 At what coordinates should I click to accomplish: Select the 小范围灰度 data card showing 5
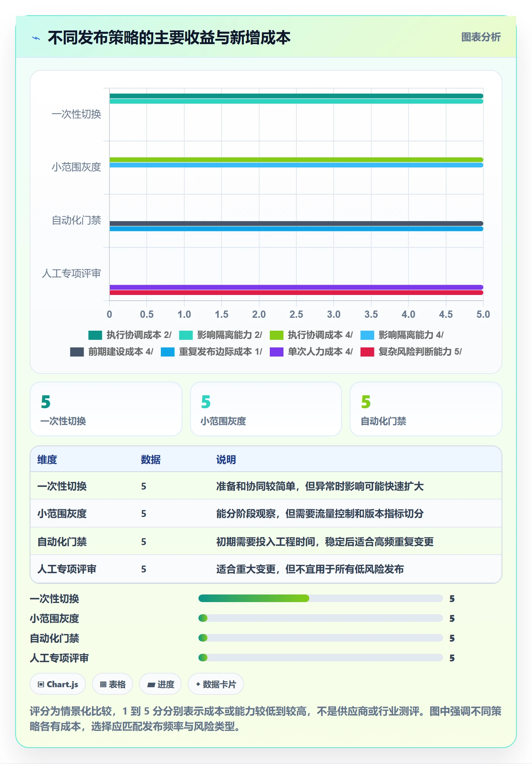266,409
